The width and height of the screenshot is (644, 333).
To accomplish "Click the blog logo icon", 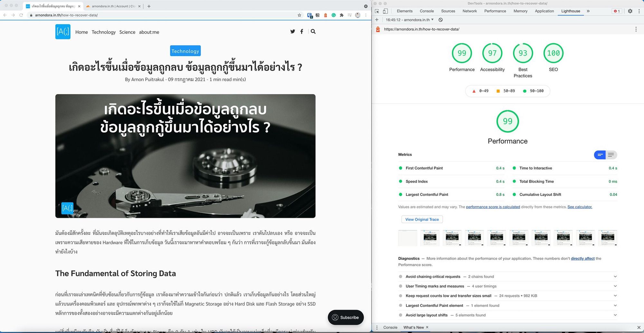I will point(63,32).
